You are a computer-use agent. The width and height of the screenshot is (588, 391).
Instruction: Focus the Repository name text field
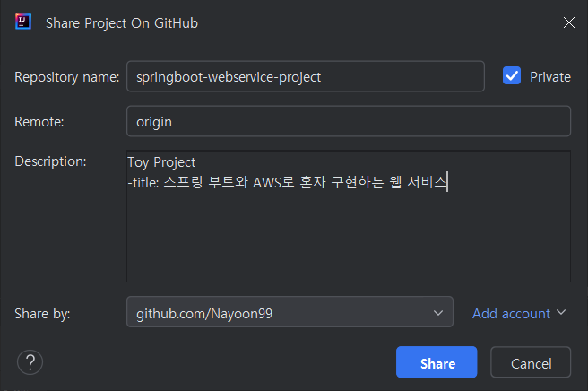[x=306, y=76]
